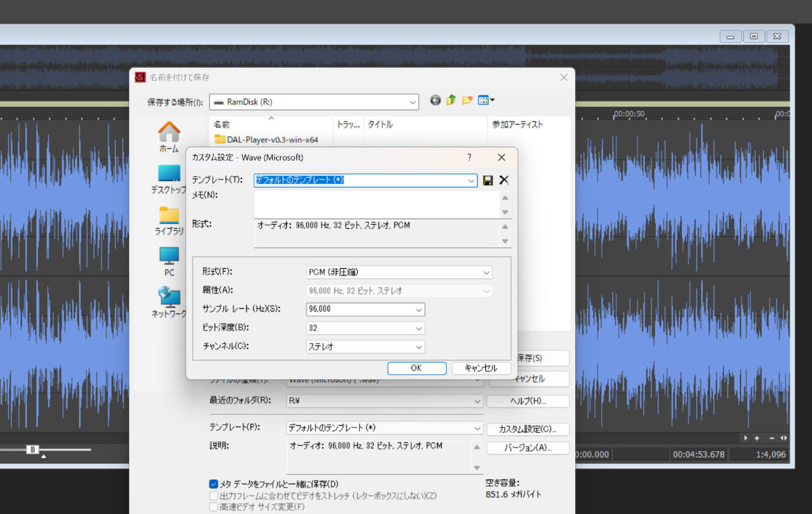812x514 pixels.
Task: Open the 形式(F) PCM (非圧縮) dropdown
Action: (x=399, y=272)
